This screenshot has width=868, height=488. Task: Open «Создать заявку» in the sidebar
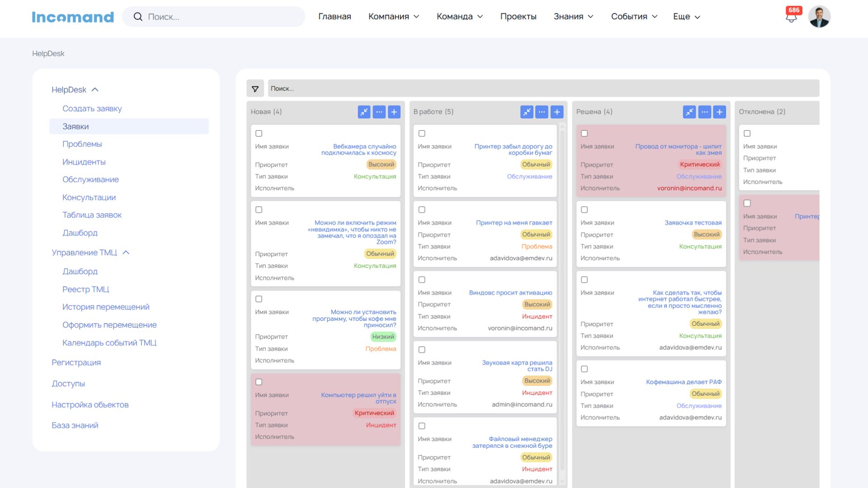pos(92,108)
